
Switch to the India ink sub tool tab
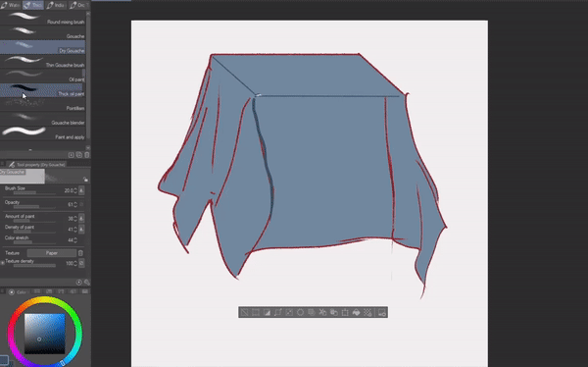pyautogui.click(x=56, y=5)
